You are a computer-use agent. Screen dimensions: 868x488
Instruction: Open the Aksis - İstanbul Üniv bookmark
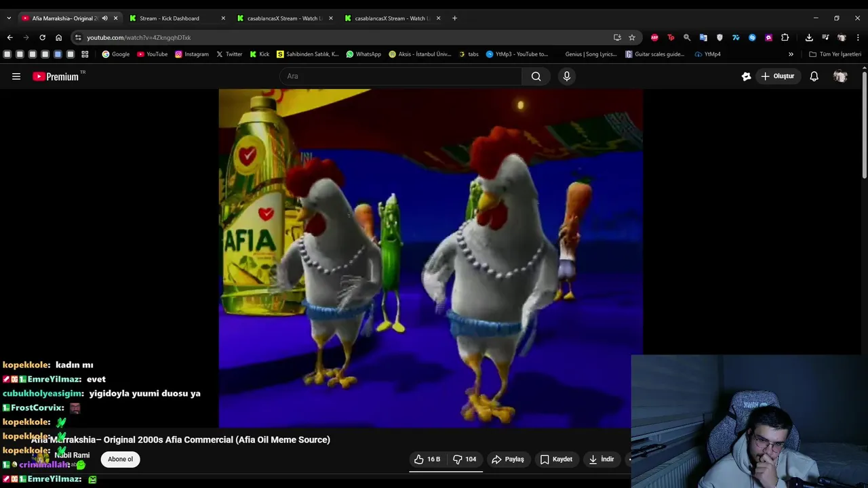pos(420,54)
